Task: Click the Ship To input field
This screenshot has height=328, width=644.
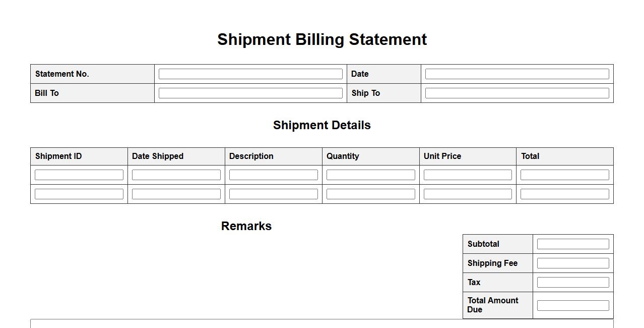Action: [x=517, y=93]
